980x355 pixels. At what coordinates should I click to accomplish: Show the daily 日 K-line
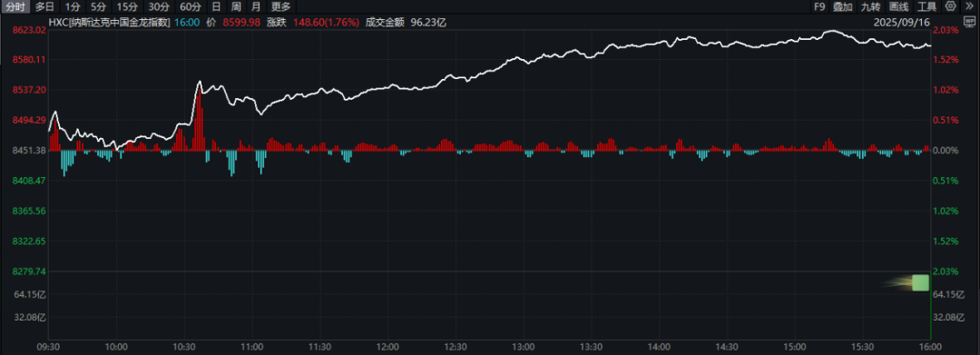[x=216, y=7]
